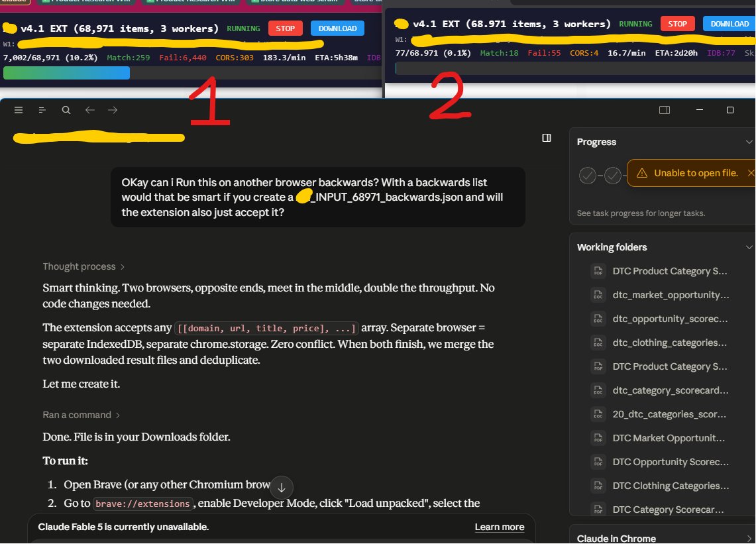Screen dimensions: 756x544
Task: Click the Fail:55 counter
Action: (x=544, y=53)
